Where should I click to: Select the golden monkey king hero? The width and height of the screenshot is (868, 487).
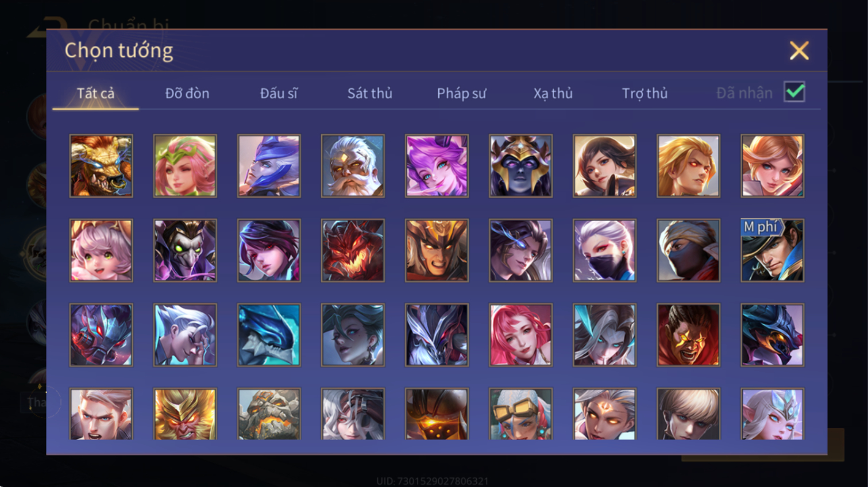(x=185, y=414)
